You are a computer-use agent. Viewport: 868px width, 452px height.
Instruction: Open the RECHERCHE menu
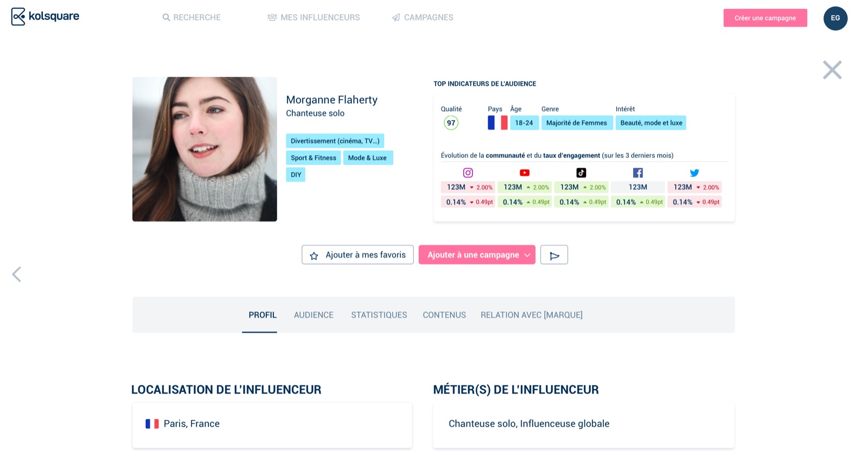192,17
